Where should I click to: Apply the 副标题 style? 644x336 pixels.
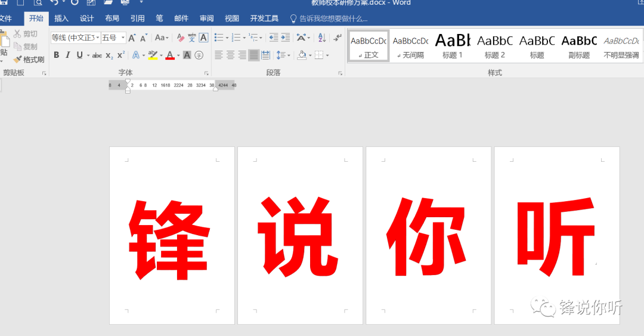tap(579, 45)
